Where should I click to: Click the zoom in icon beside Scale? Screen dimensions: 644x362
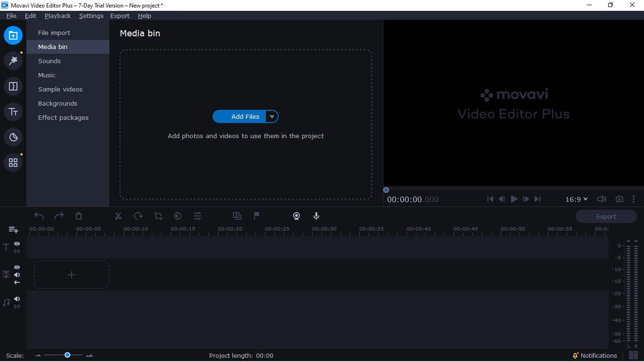coord(90,355)
